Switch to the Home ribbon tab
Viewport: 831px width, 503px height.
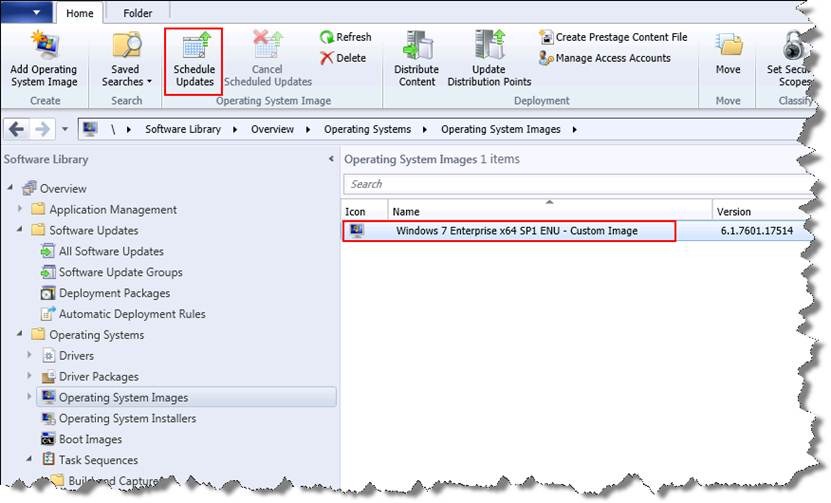[79, 13]
